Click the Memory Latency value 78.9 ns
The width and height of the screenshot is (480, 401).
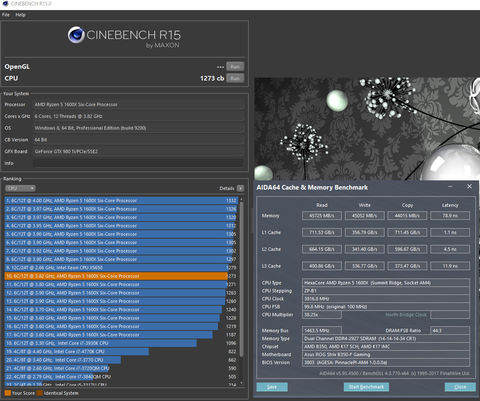click(450, 216)
